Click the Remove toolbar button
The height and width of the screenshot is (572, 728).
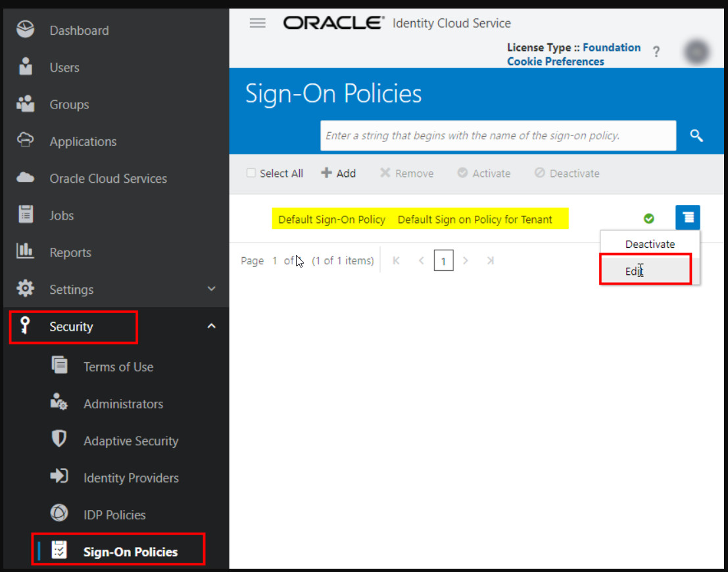click(406, 173)
